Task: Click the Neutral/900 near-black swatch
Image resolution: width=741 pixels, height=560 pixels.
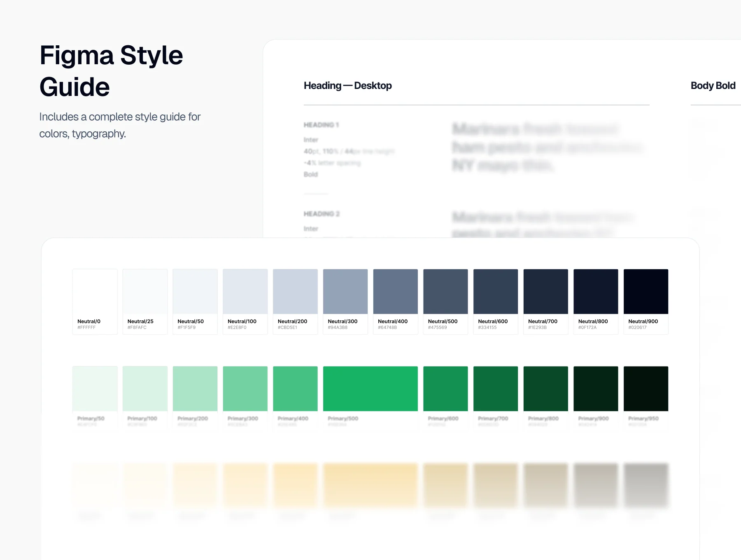Action: 646,292
